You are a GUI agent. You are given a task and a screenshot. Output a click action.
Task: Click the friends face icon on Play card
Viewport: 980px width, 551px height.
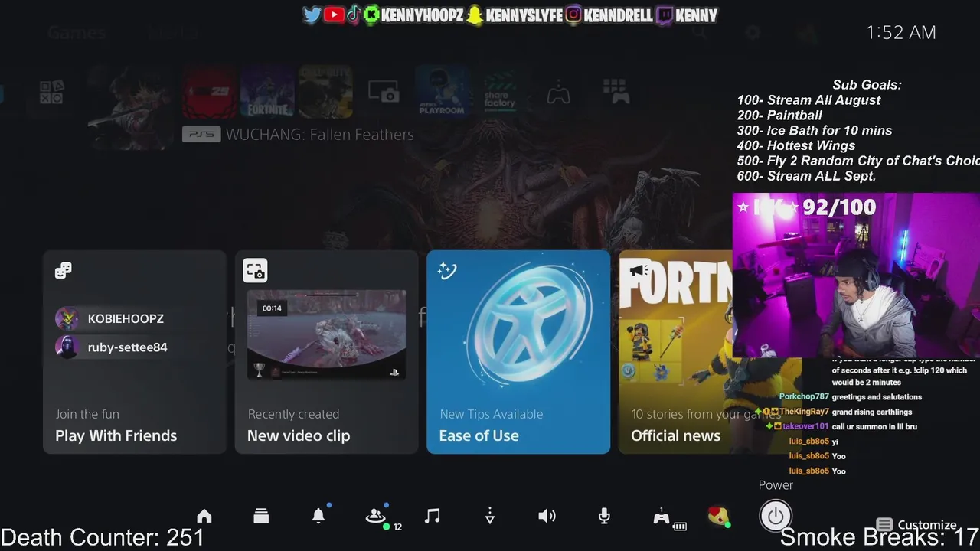[x=64, y=270]
